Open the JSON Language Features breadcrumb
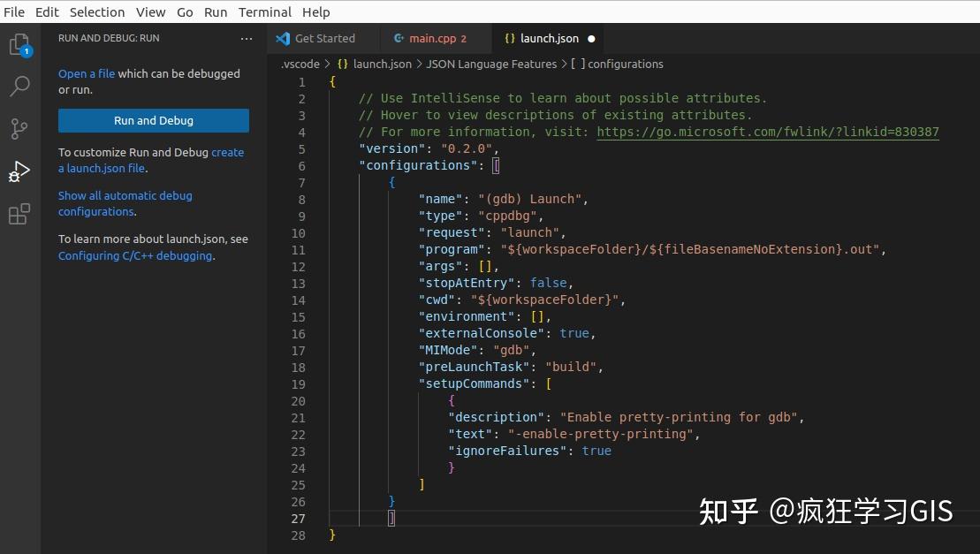This screenshot has width=980, height=554. (x=491, y=64)
